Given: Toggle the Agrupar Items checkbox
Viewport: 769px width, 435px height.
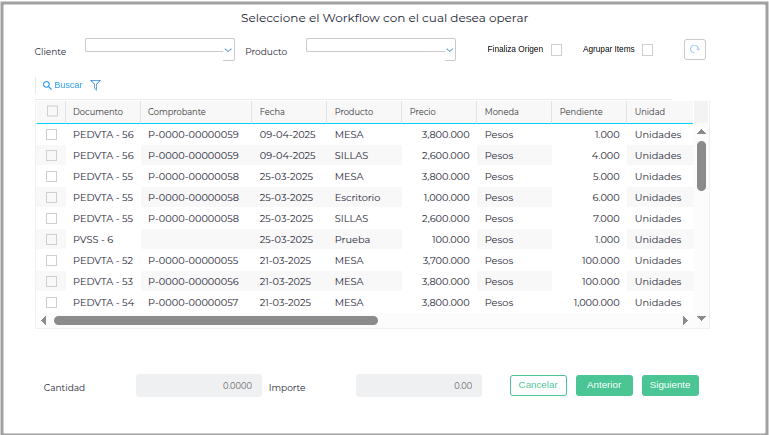Looking at the screenshot, I should [647, 49].
